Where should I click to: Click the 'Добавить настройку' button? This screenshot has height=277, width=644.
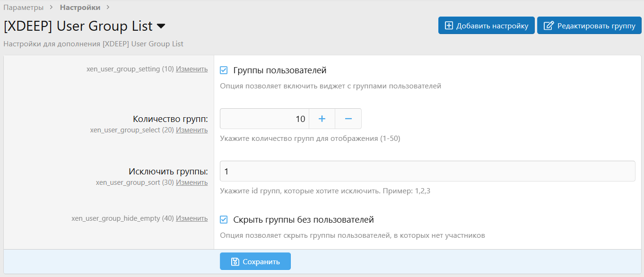pyautogui.click(x=486, y=26)
